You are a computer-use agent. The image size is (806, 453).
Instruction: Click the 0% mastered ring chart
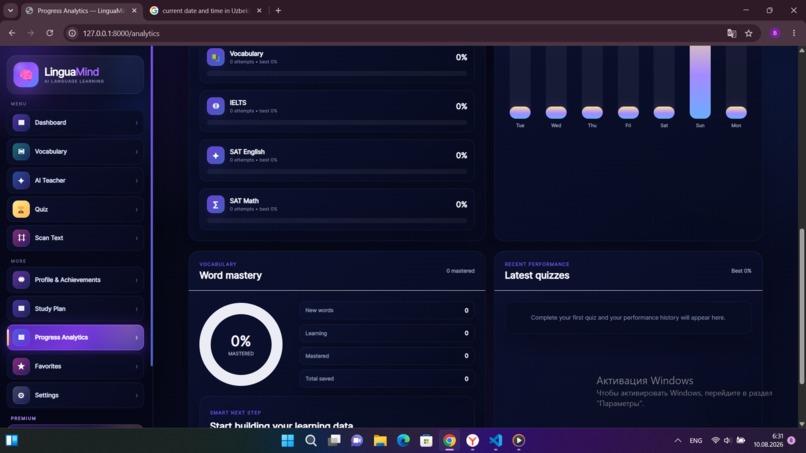pyautogui.click(x=241, y=344)
